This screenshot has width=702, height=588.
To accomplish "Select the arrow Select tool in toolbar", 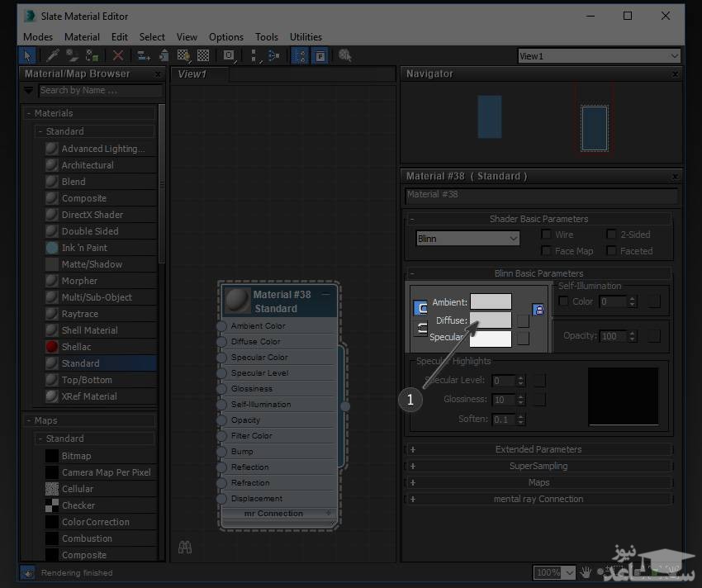I will pyautogui.click(x=27, y=56).
